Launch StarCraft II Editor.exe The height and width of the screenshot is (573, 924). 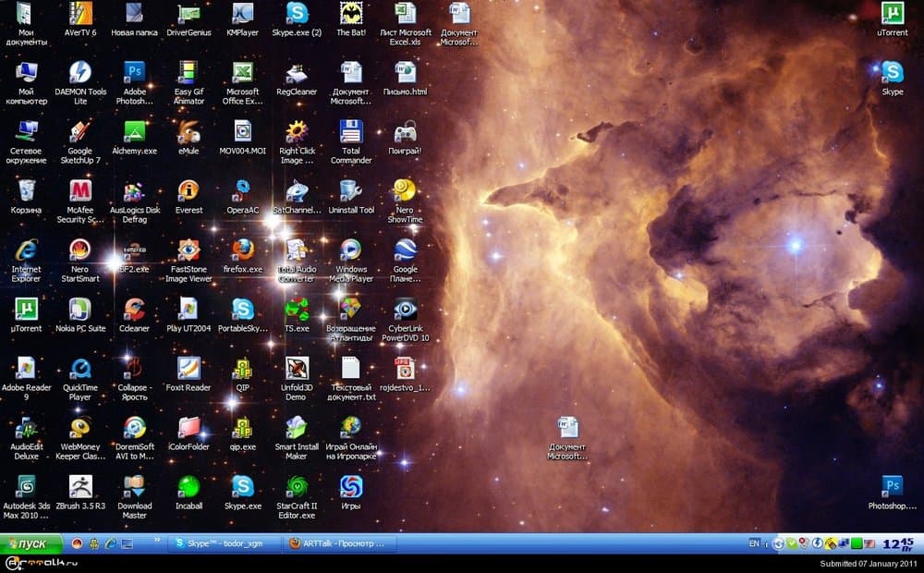(x=296, y=487)
